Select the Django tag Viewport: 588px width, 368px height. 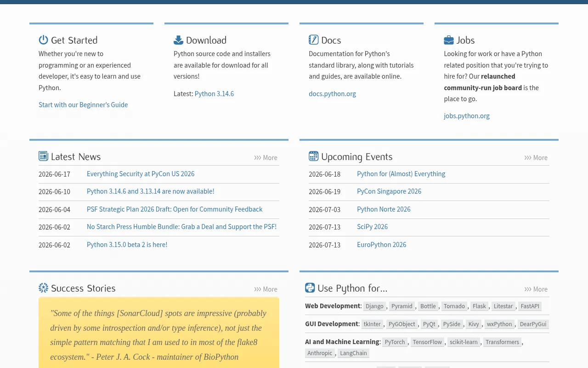[374, 306]
